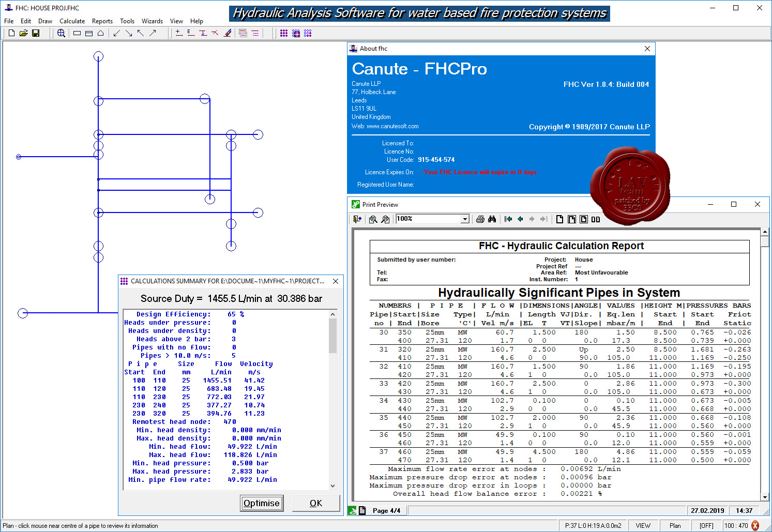
Task: Click the break pipe tool
Action: (215, 33)
